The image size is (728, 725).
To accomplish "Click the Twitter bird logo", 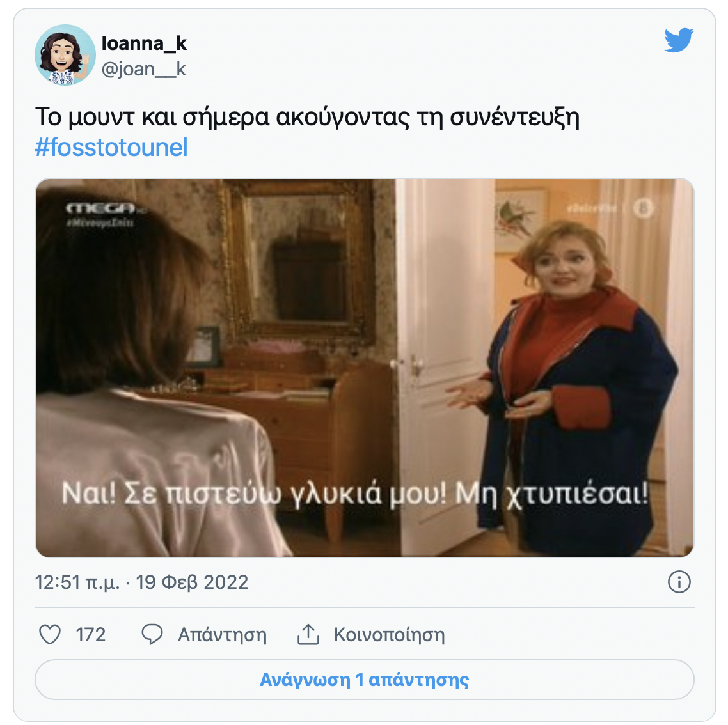I will (679, 40).
